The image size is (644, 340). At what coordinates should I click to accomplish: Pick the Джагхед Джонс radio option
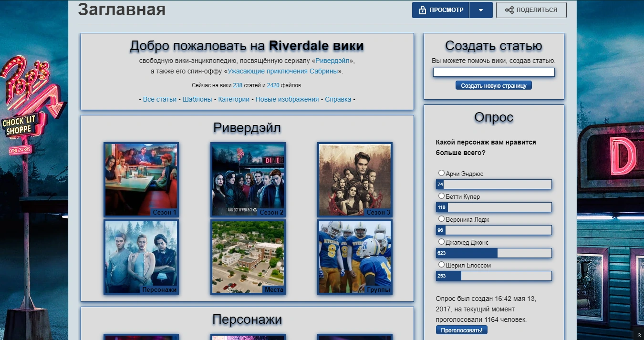click(x=441, y=242)
